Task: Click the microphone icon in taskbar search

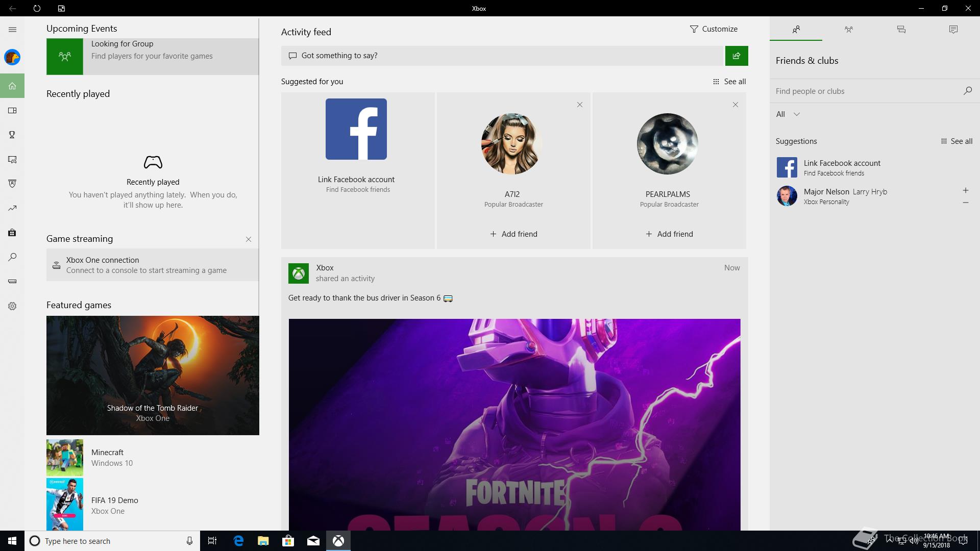Action: point(189,541)
